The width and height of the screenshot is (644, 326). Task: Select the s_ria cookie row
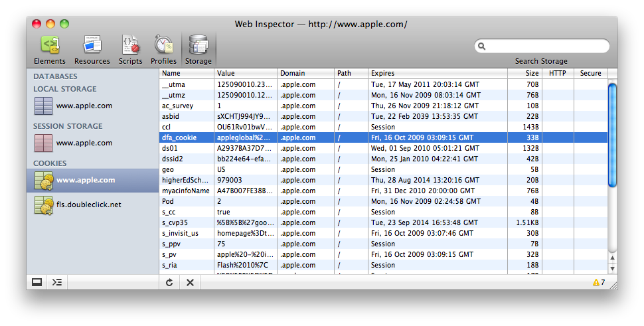pos(383,265)
